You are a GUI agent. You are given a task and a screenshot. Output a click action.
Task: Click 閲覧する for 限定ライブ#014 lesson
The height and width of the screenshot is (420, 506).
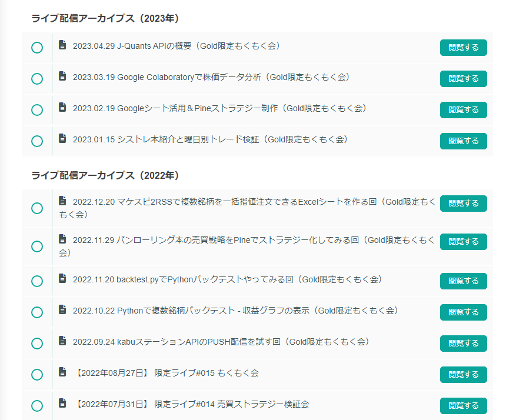(464, 406)
